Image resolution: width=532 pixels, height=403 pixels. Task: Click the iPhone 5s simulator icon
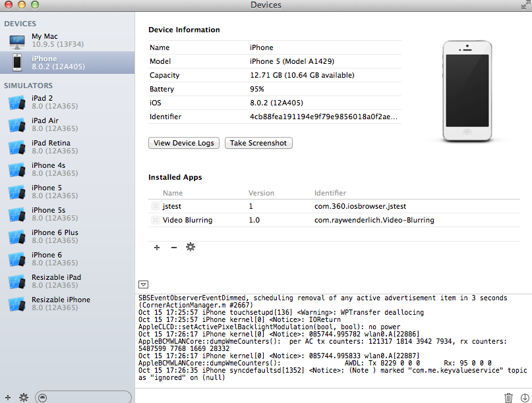(17, 214)
